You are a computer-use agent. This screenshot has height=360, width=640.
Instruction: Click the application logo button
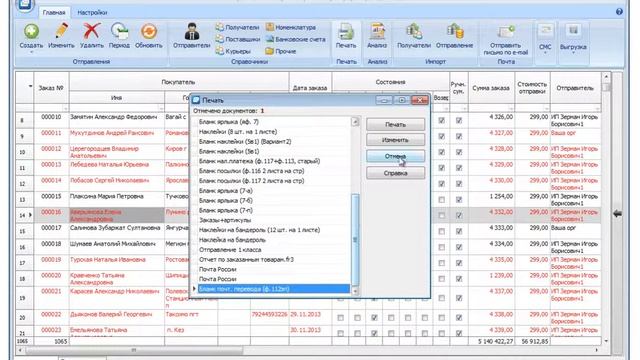(24, 5)
